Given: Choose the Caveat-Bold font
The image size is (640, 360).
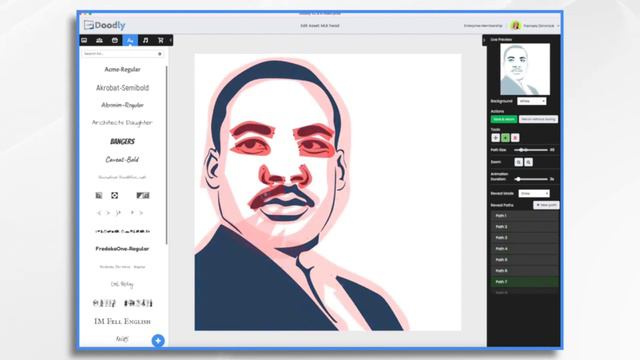Looking at the screenshot, I should 122,160.
